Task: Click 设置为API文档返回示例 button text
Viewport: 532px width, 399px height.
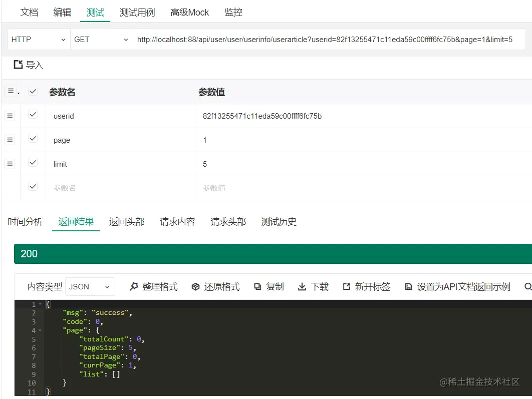Action: 464,287
